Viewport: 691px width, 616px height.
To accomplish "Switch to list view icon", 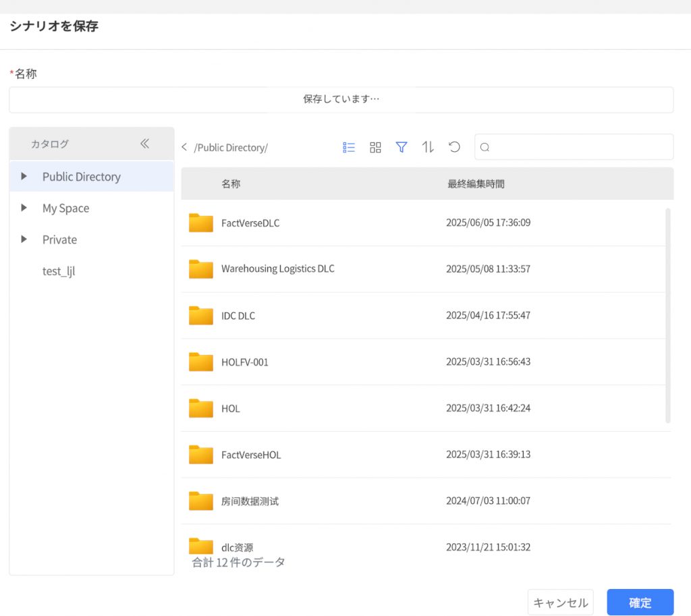I will (349, 147).
